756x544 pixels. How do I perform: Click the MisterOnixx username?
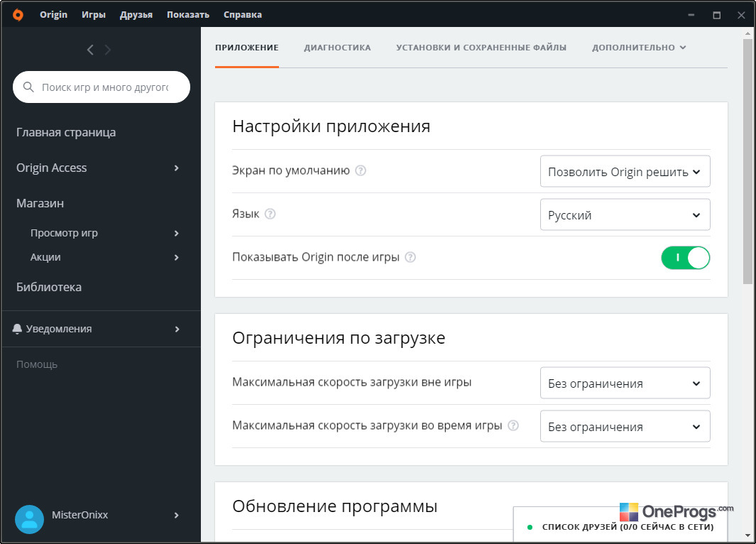click(80, 515)
